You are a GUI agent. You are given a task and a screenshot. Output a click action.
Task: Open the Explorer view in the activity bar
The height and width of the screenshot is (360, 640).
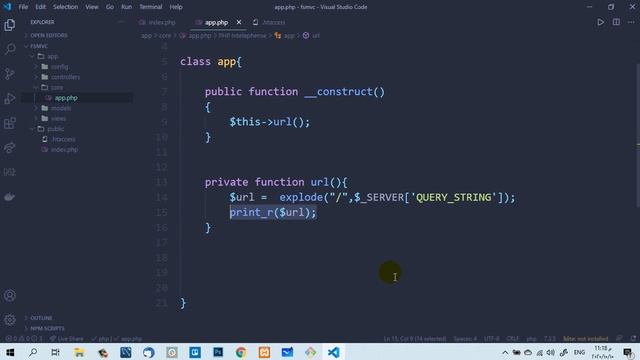tap(10, 25)
